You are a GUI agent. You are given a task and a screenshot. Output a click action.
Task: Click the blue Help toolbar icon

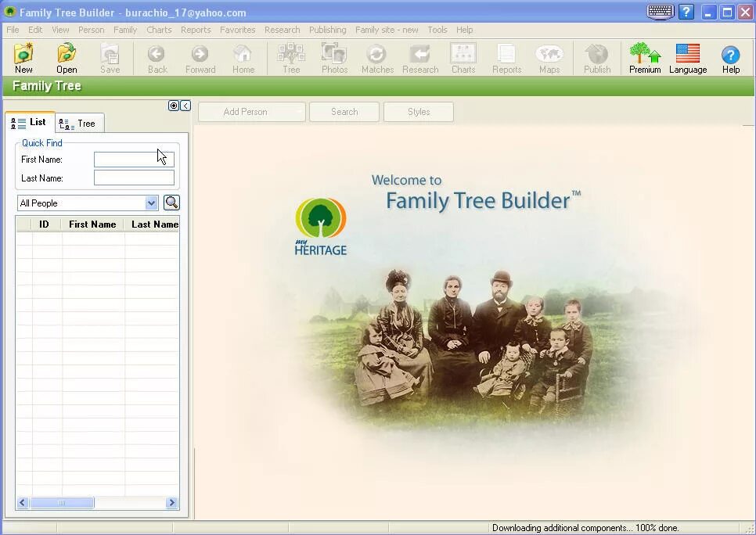(x=730, y=58)
